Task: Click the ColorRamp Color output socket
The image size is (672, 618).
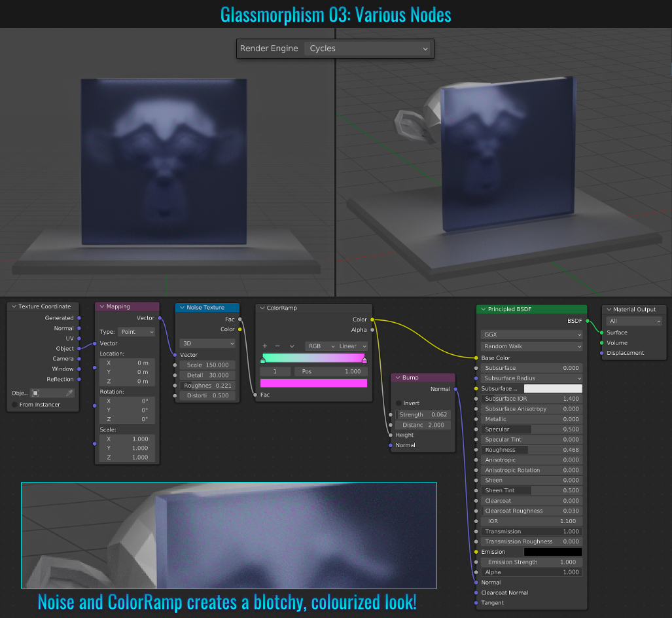Action: pyautogui.click(x=372, y=319)
